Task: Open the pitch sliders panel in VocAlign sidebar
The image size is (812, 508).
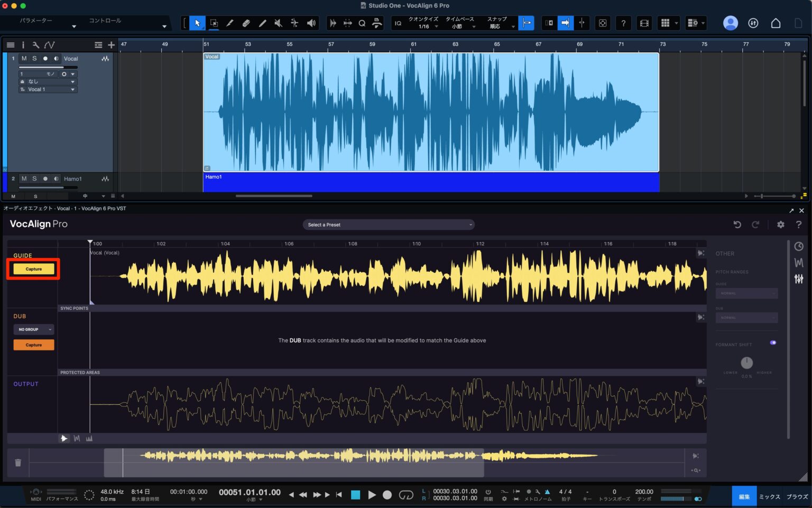Action: tap(799, 279)
